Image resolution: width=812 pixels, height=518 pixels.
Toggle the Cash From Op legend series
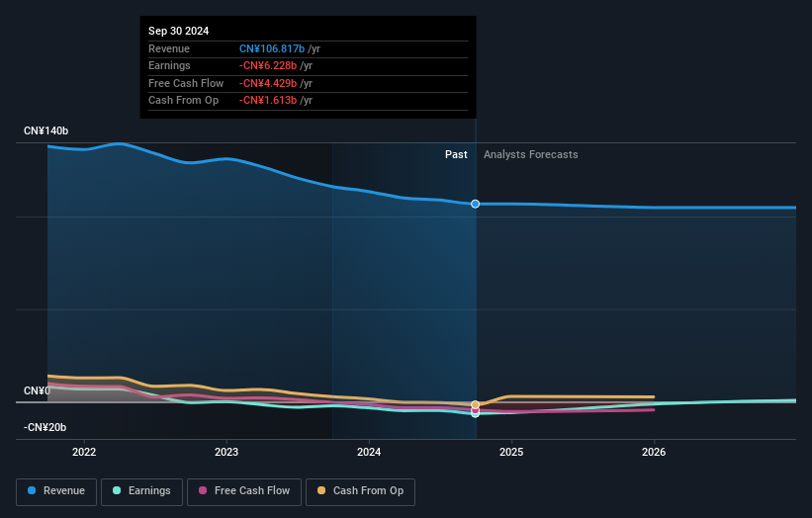360,491
